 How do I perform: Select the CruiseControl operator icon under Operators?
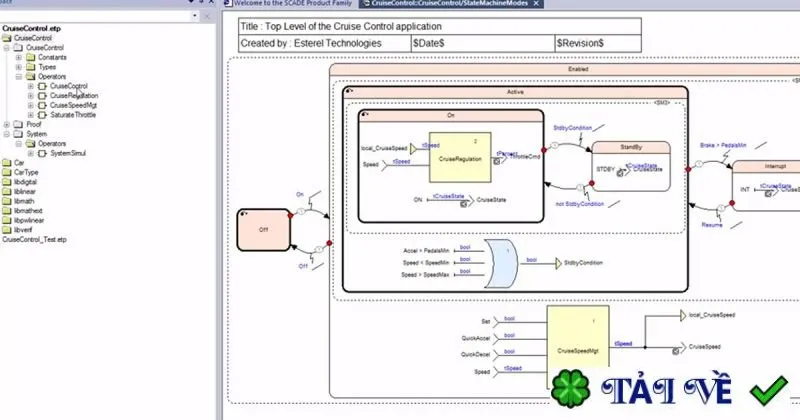(42, 86)
